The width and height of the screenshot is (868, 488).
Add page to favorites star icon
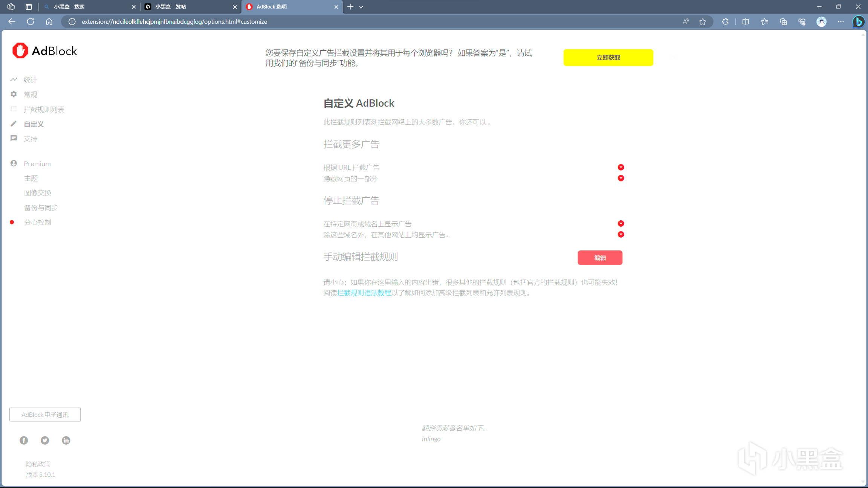point(703,21)
